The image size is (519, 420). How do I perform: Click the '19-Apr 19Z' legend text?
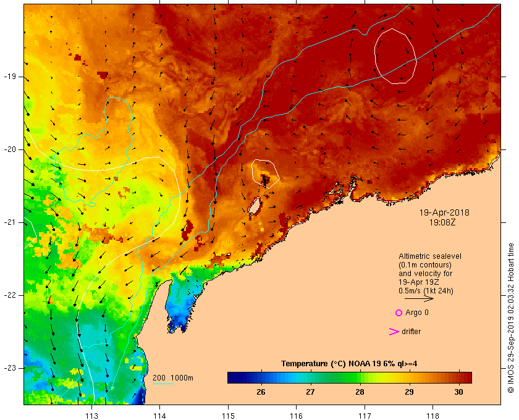click(418, 282)
